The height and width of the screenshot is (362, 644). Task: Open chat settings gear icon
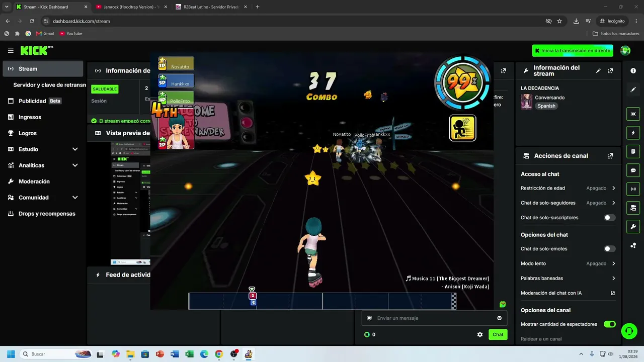[x=480, y=334]
